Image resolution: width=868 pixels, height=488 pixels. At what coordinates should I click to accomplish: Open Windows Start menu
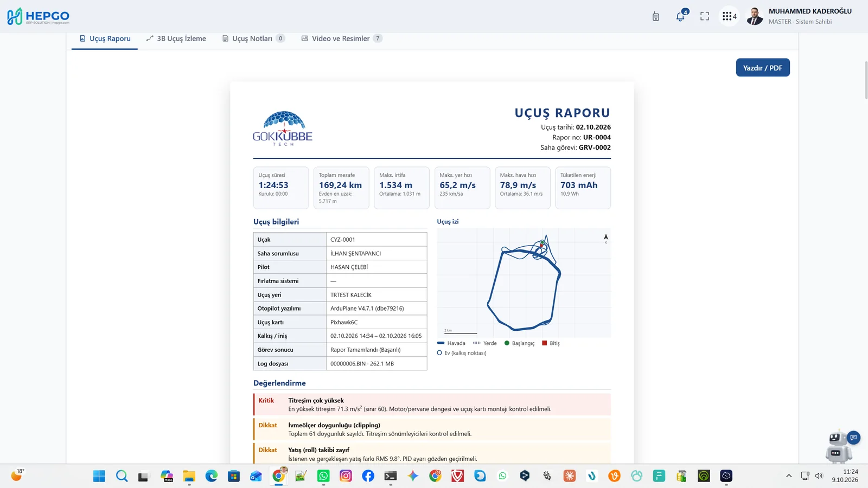(x=99, y=476)
